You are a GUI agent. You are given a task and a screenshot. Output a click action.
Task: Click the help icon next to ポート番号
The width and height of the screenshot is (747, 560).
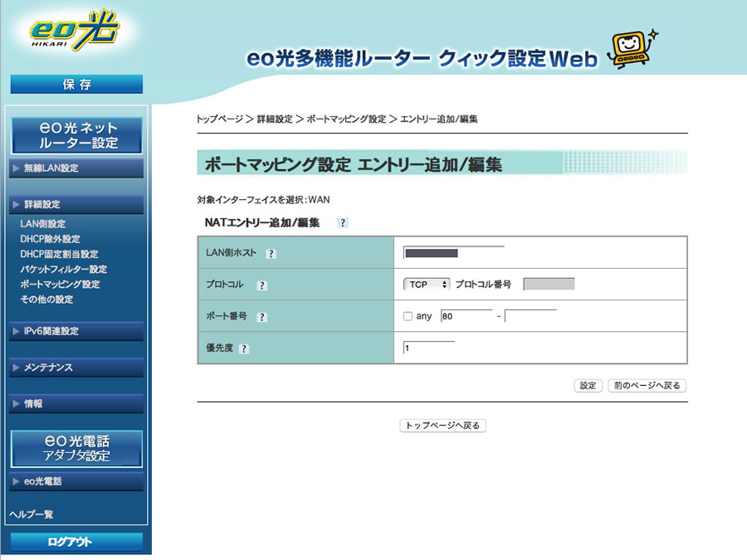click(x=261, y=317)
